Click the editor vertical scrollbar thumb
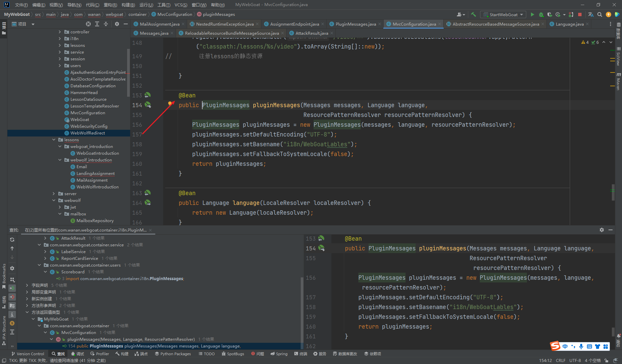Image resolution: width=622 pixels, height=364 pixels. click(613, 192)
